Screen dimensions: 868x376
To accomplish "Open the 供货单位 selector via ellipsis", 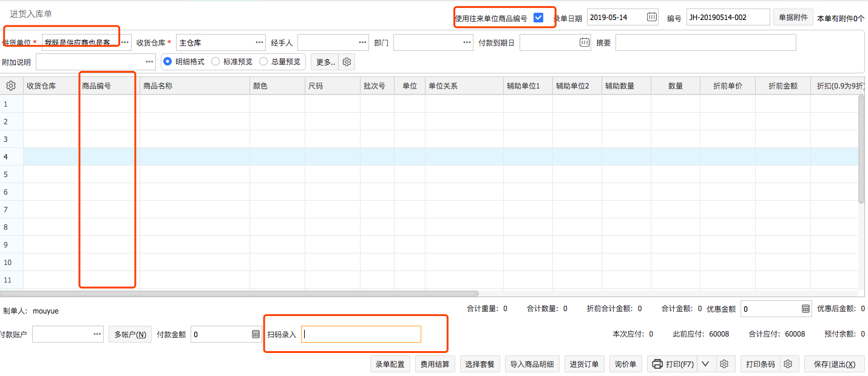I will [125, 42].
